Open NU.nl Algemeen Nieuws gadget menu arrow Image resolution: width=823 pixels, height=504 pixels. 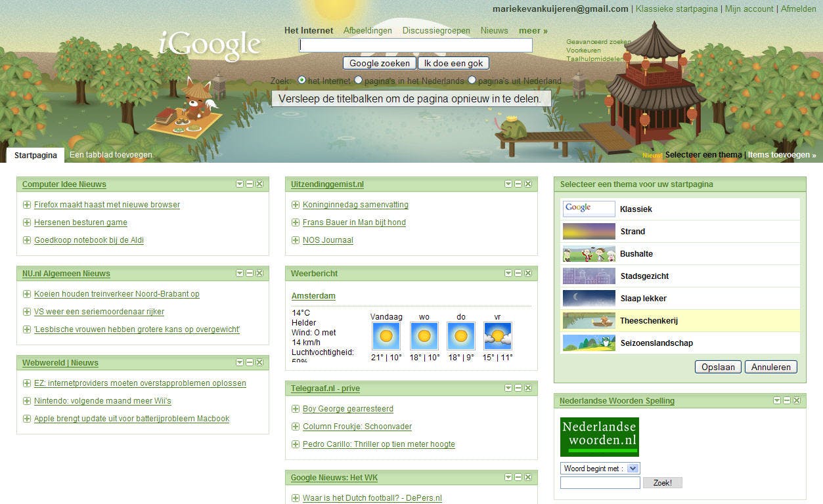[x=240, y=273]
